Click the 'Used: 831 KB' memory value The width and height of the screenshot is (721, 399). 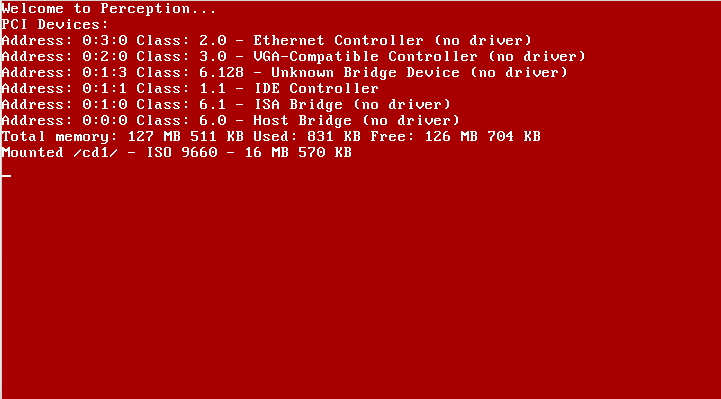coord(307,137)
